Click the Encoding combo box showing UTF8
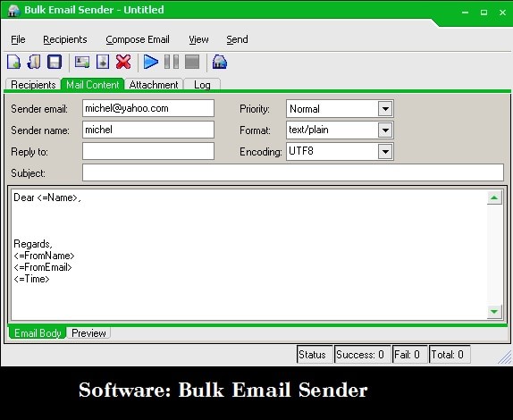 coord(340,151)
